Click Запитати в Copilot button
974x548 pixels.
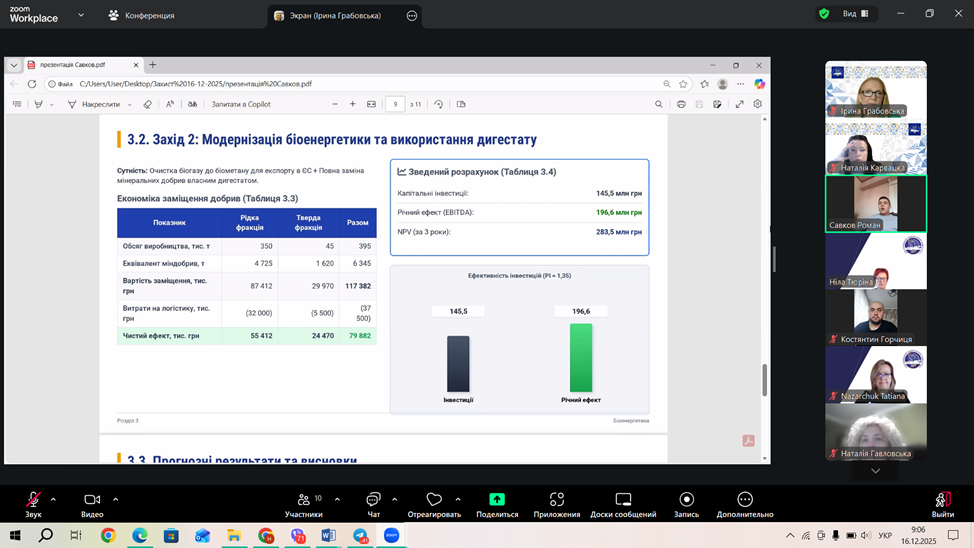241,104
